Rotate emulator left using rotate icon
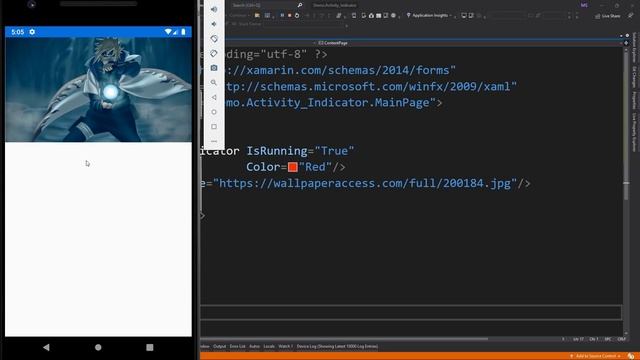The image size is (640, 360). coord(214,38)
